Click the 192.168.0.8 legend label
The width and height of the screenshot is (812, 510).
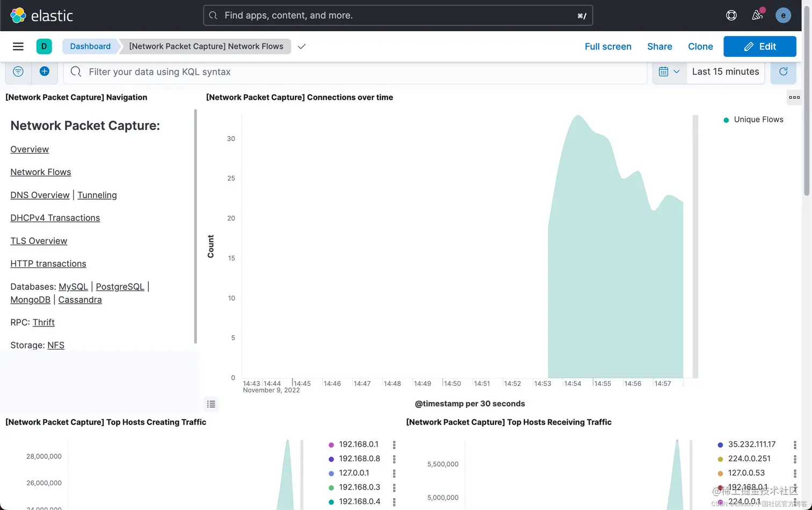359,458
